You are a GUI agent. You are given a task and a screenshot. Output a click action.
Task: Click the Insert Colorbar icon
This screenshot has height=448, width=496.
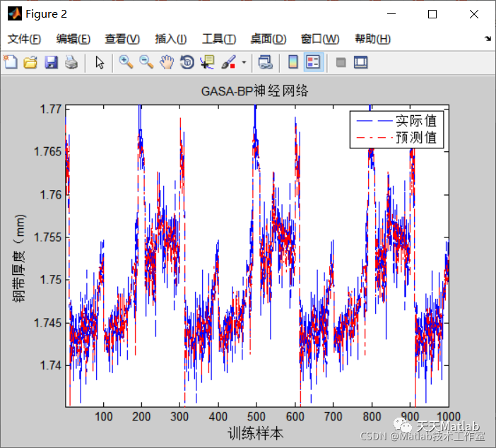pyautogui.click(x=293, y=62)
